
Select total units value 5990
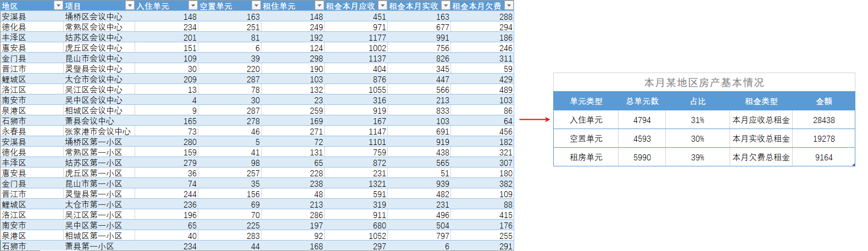pyautogui.click(x=642, y=157)
